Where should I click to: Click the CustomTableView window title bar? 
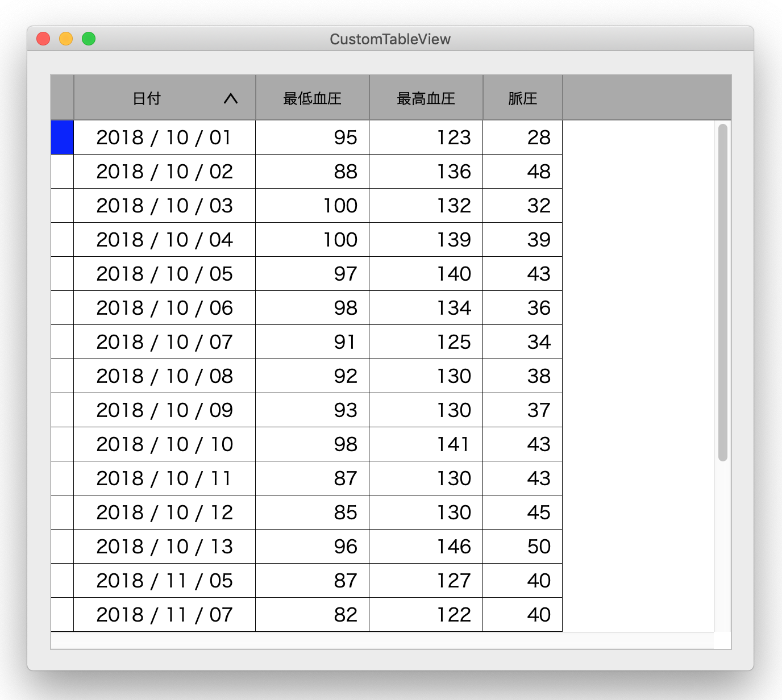coord(391,39)
